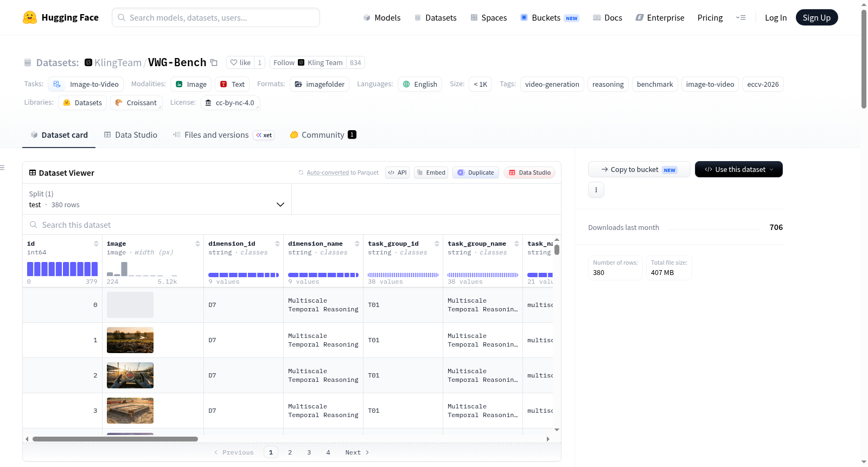Click Copy to bucket button

[x=639, y=169]
